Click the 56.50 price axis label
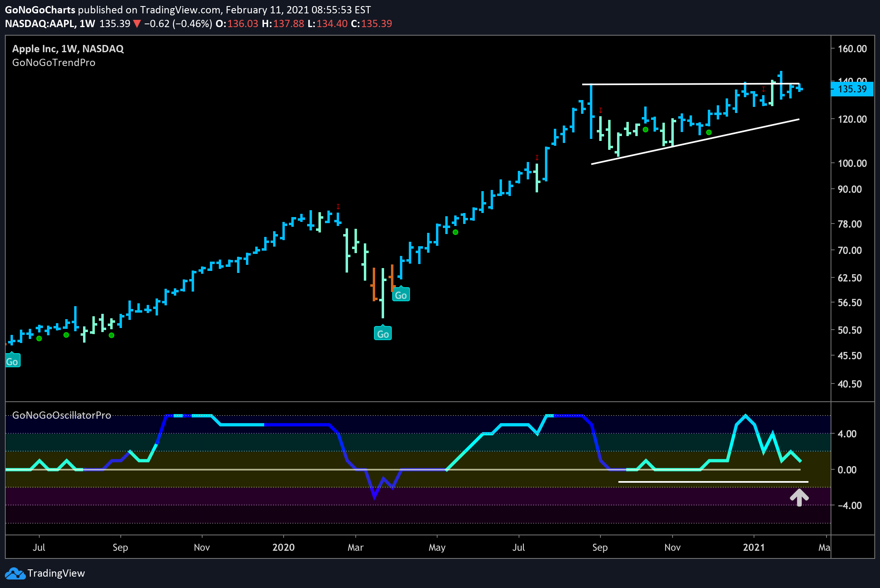 pyautogui.click(x=850, y=303)
